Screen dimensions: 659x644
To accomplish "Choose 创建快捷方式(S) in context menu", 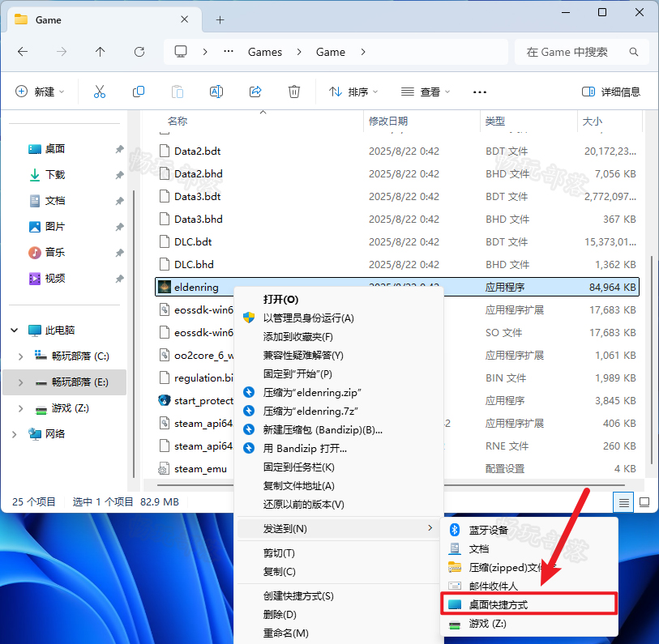I will click(x=298, y=595).
